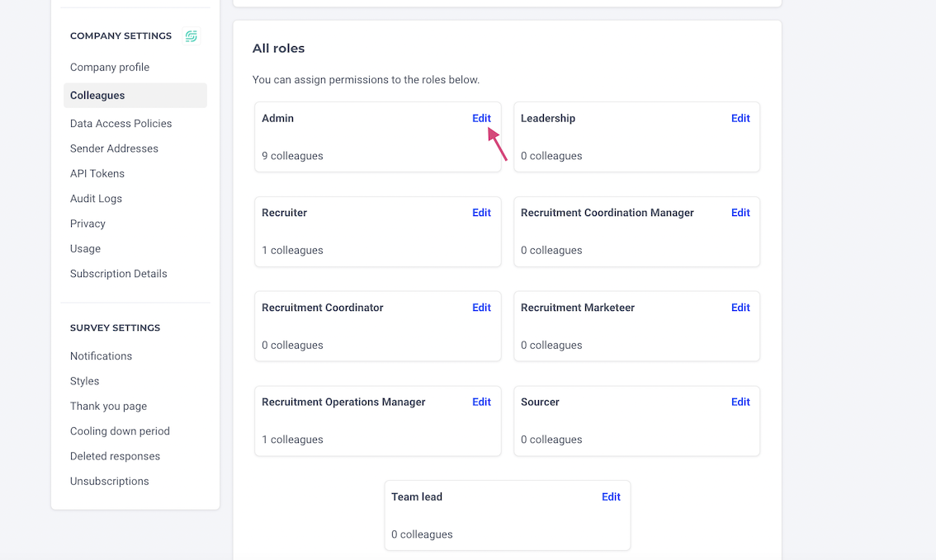Click the green icon beside Company Settings
The image size is (936, 560).
(191, 36)
